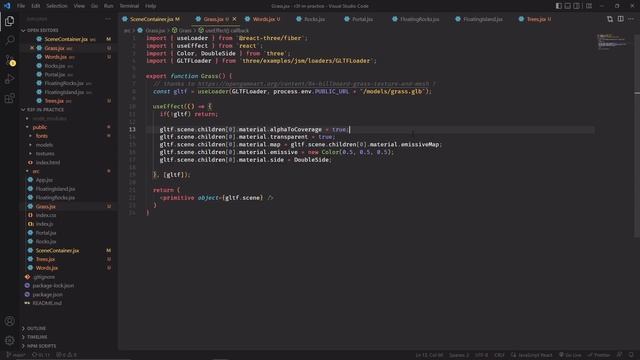Image resolution: width=640 pixels, height=360 pixels.
Task: Switch to SceneContainer.jsx editor tab
Action: point(151,19)
